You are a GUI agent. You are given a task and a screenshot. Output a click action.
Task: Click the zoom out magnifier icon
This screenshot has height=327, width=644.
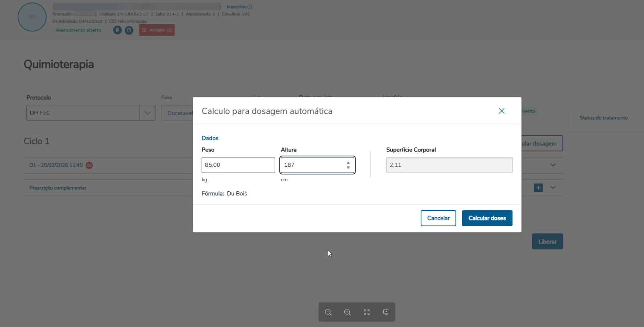tap(328, 312)
